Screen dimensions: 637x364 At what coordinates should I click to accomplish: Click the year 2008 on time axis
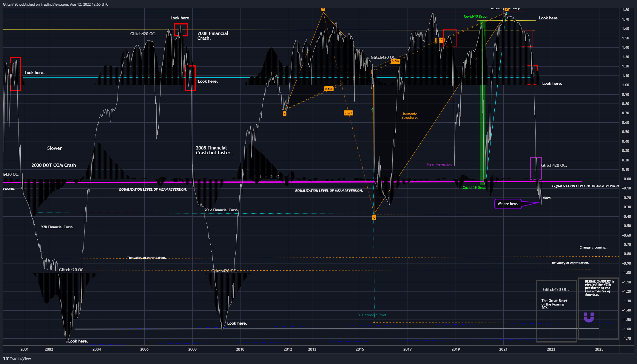pyautogui.click(x=192, y=349)
